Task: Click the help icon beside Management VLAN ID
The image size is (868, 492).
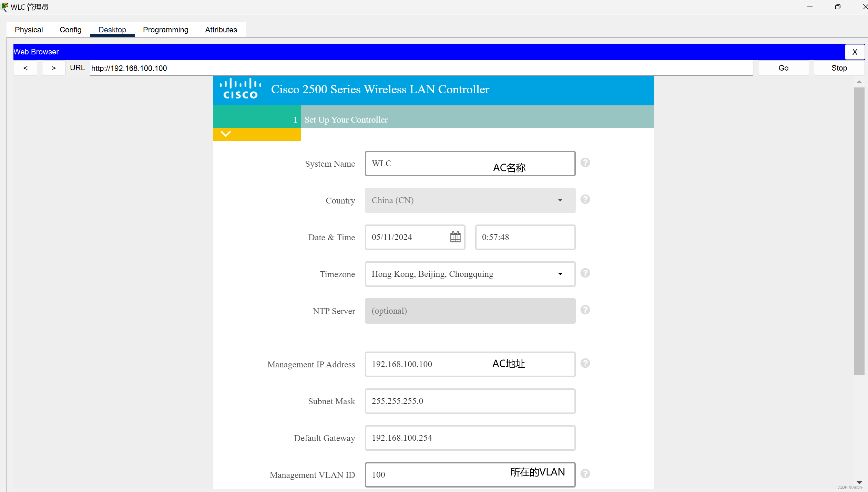Action: tap(585, 474)
